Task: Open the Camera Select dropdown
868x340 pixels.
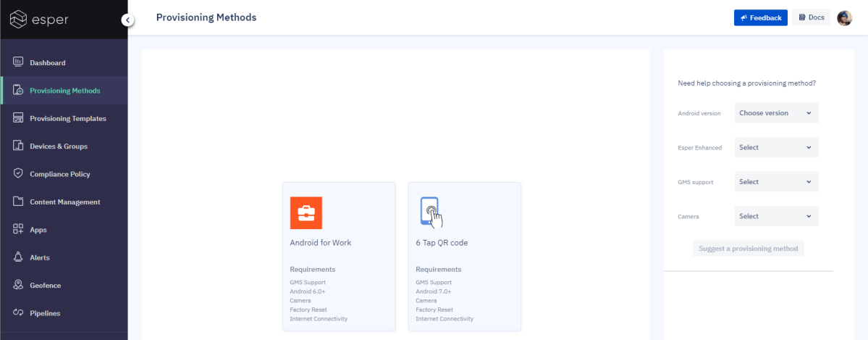Action: (x=776, y=216)
